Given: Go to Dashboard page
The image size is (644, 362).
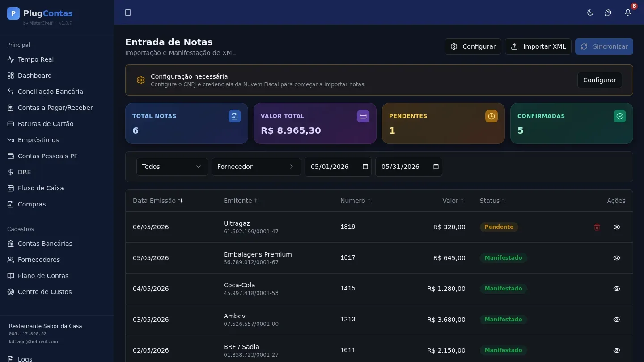Looking at the screenshot, I should pos(57,76).
